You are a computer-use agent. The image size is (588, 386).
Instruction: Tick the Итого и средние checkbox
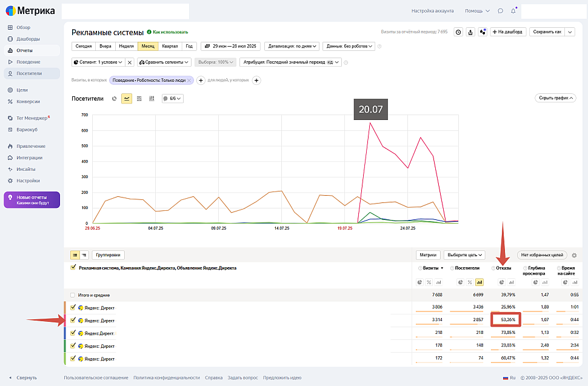(73, 295)
